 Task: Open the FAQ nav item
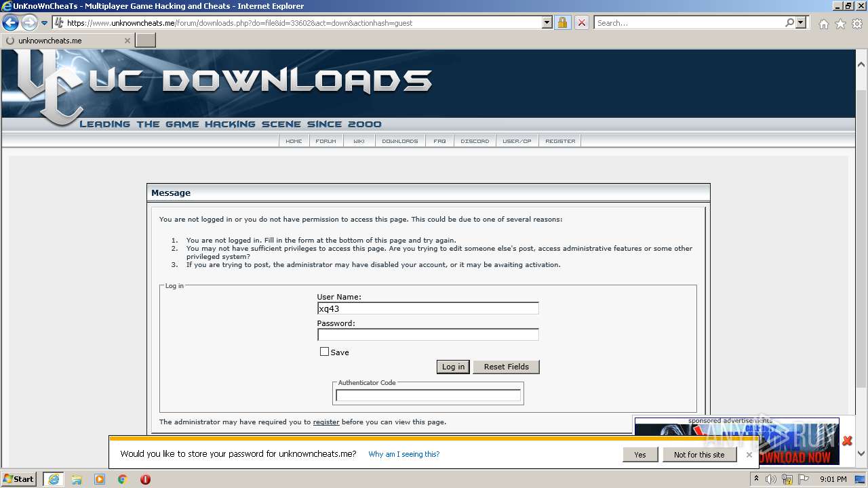click(x=439, y=141)
